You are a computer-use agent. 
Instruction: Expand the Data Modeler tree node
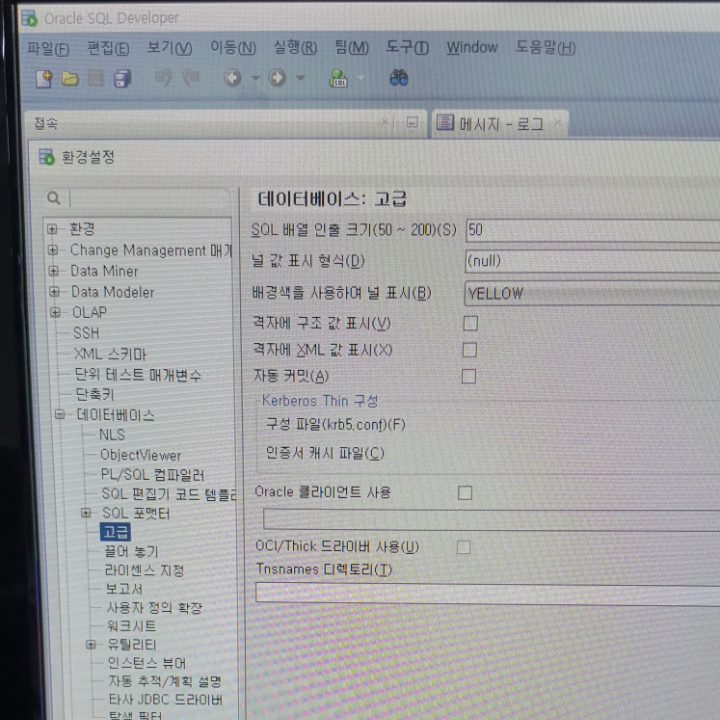point(54,292)
